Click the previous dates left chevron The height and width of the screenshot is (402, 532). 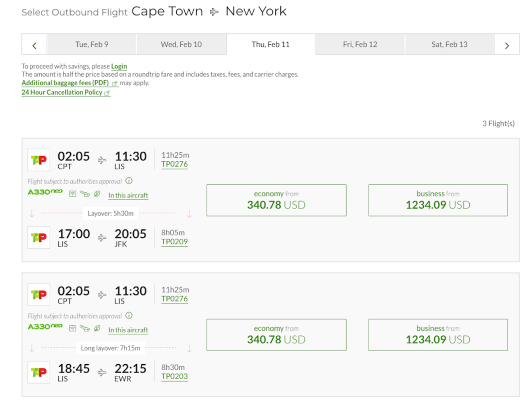(x=34, y=45)
